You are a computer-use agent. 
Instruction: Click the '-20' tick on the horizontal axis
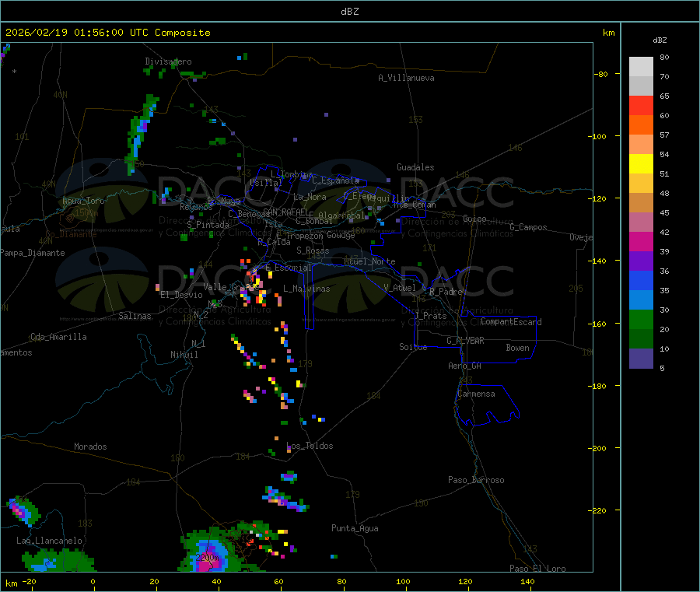29,581
